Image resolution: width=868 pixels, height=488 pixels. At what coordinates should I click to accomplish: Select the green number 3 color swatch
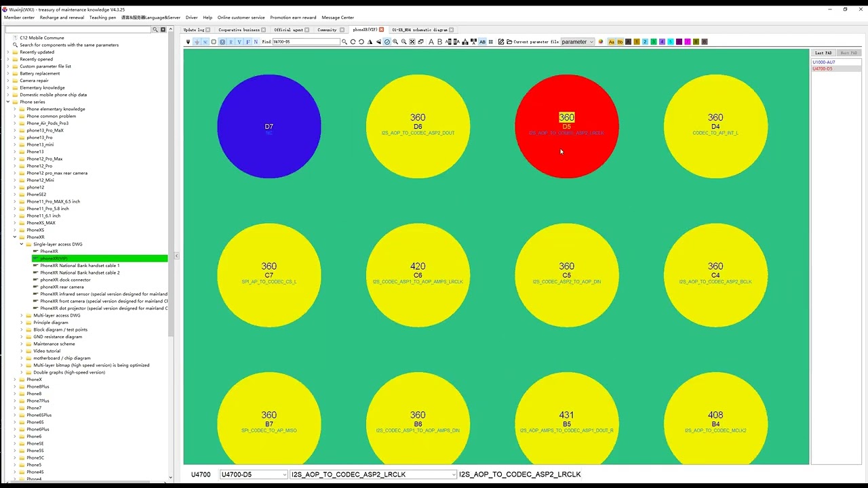coord(654,41)
